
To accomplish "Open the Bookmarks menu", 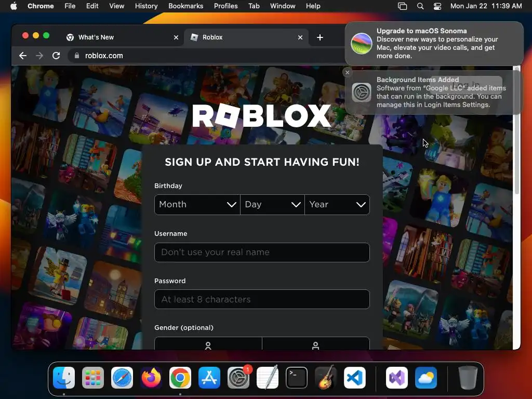I will point(186,6).
